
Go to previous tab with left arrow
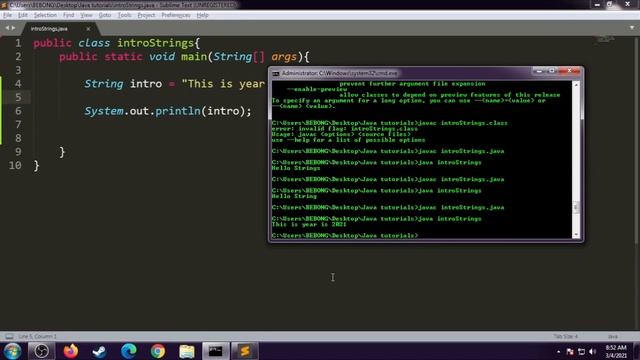(7, 28)
